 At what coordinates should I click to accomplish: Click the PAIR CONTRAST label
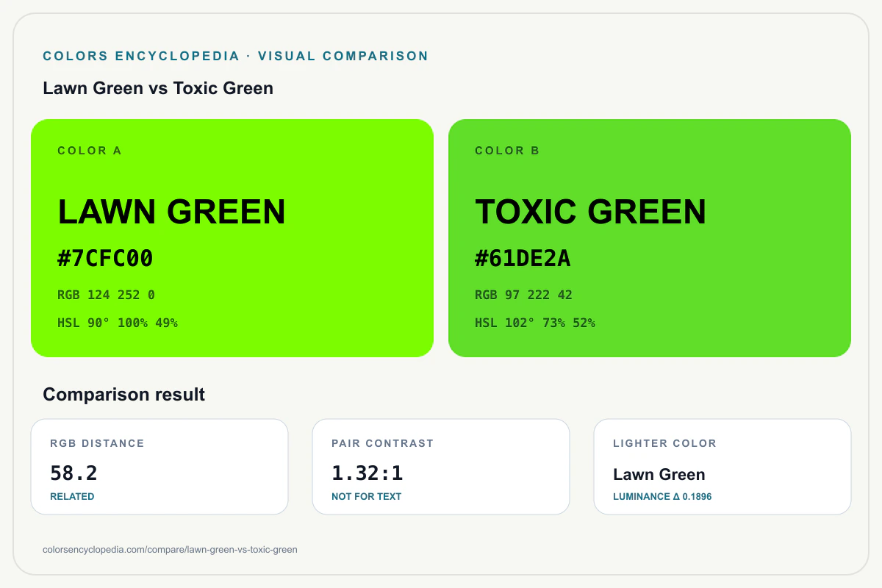(383, 444)
